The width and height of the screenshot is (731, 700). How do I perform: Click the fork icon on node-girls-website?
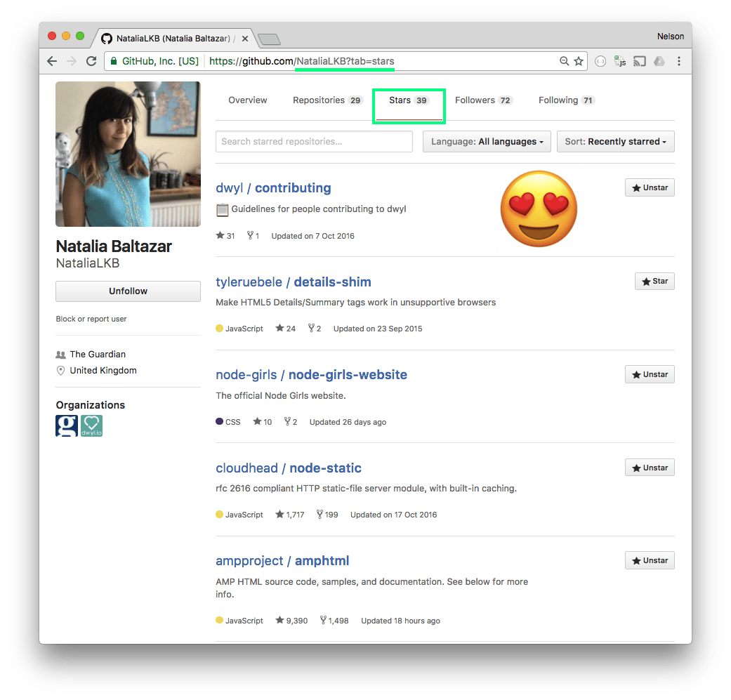288,421
